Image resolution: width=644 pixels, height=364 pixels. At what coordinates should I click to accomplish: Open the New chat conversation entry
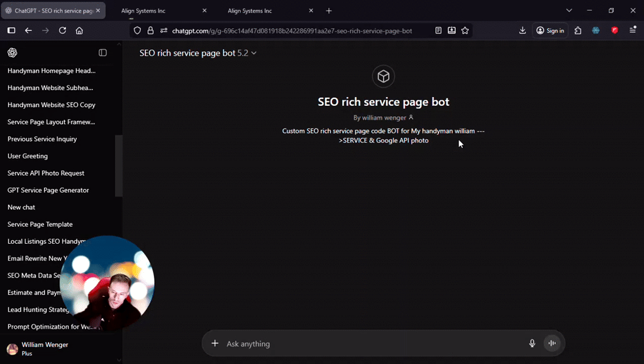pyautogui.click(x=21, y=207)
